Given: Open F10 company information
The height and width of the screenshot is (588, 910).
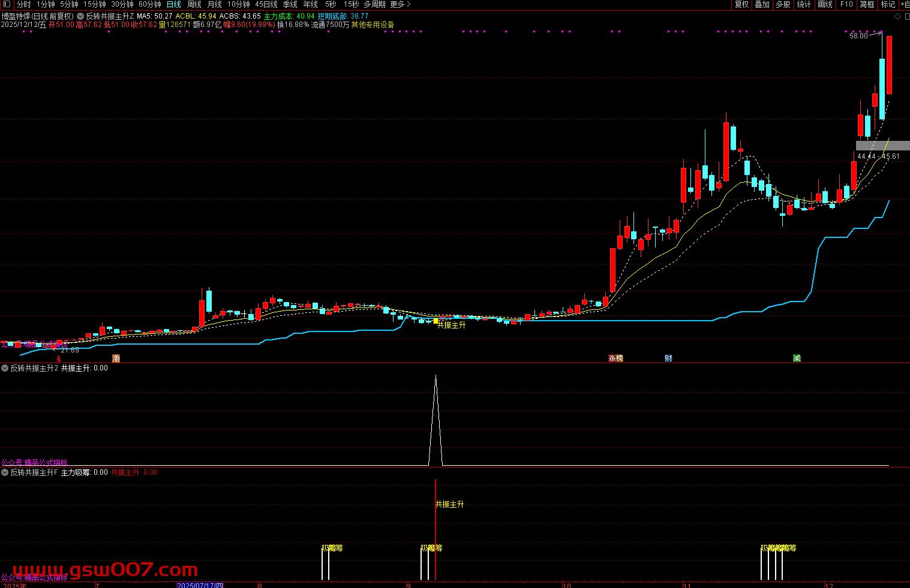Looking at the screenshot, I should pyautogui.click(x=846, y=4).
